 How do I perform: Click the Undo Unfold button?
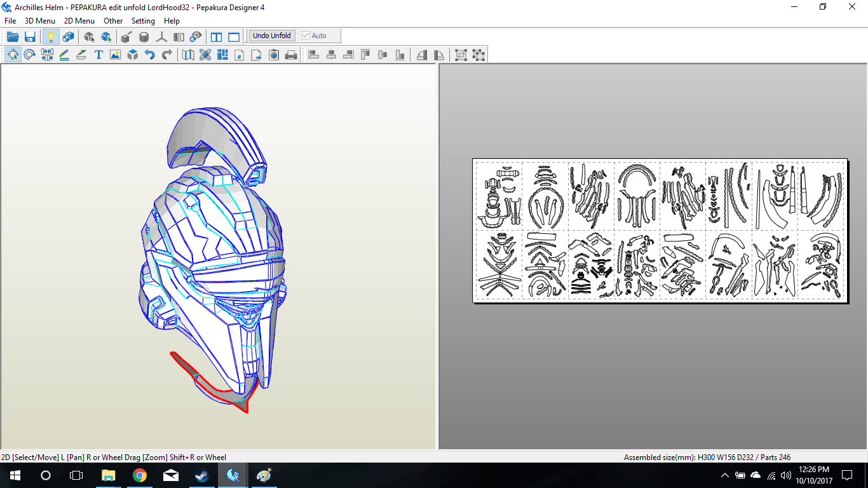[272, 36]
